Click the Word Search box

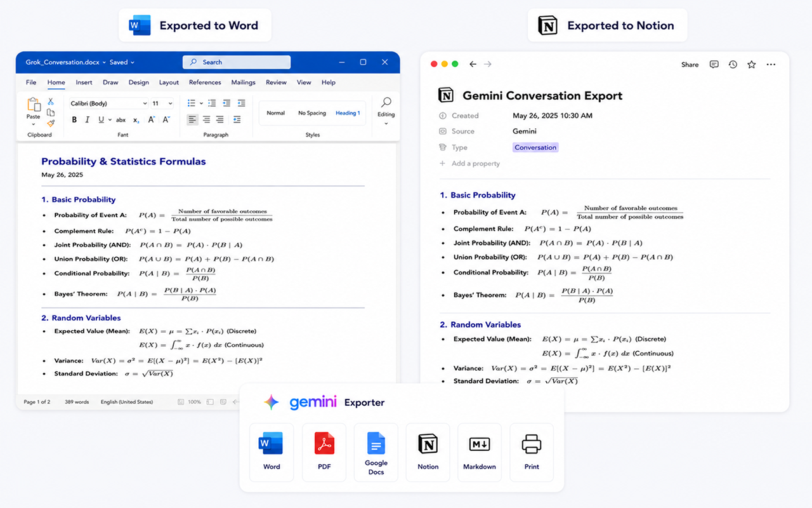tap(237, 62)
